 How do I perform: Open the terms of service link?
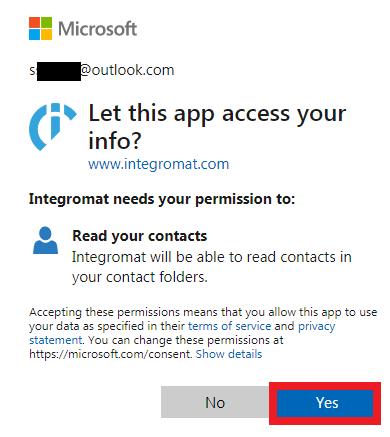230,326
